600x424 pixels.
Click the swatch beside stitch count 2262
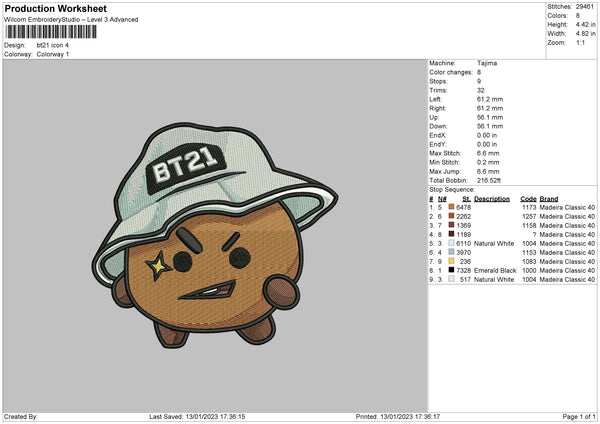point(451,216)
